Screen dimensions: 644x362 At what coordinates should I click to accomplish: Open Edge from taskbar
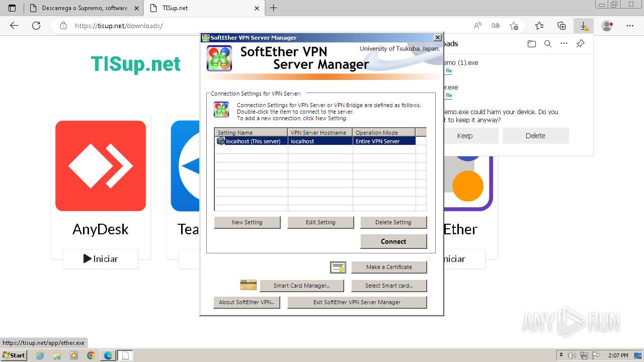pos(108,355)
